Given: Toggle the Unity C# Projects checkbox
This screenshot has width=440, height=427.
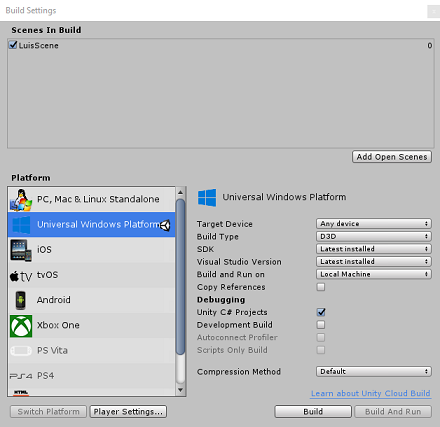Looking at the screenshot, I should click(x=321, y=312).
